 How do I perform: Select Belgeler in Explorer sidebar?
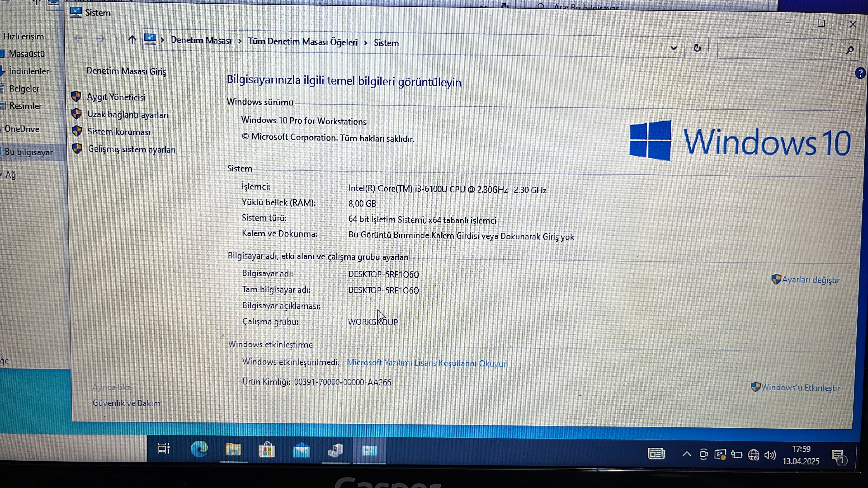point(24,88)
